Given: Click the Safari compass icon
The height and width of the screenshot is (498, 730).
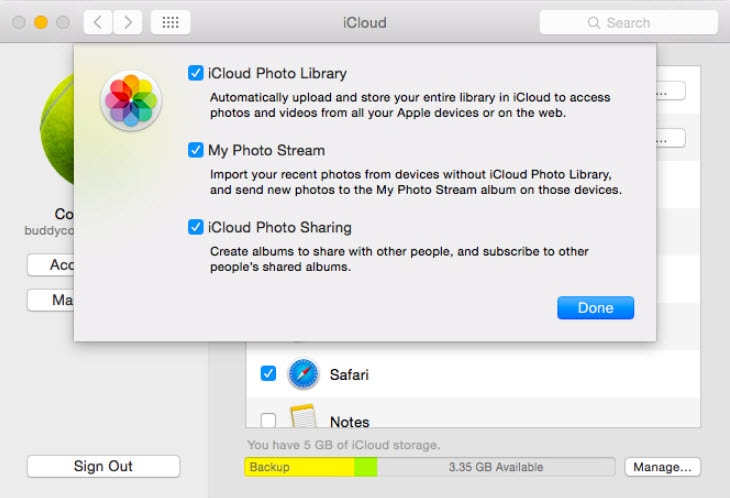Looking at the screenshot, I should (303, 374).
